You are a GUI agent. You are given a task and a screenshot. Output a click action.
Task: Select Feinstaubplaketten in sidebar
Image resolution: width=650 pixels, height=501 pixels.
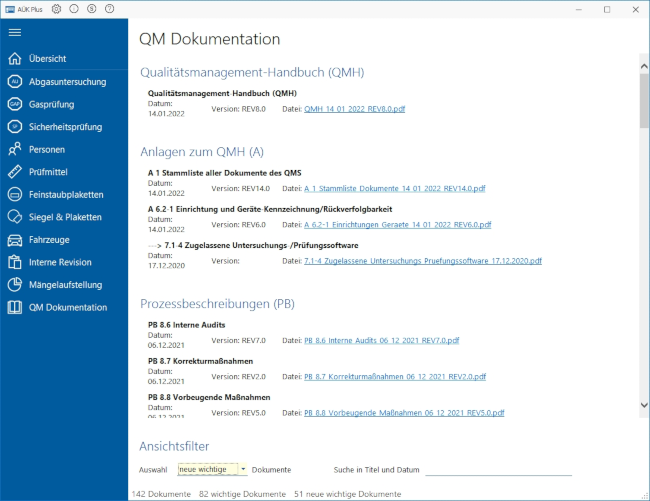[x=66, y=194]
